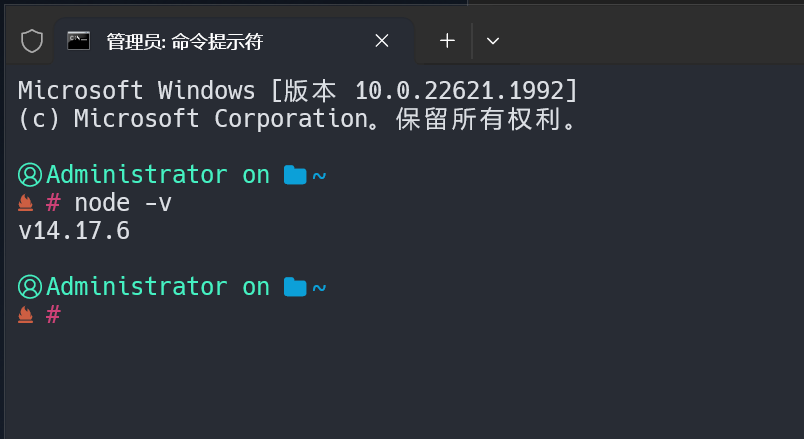Select the 管理员: 命令提示符 tab title
804x439 pixels.
tap(184, 42)
